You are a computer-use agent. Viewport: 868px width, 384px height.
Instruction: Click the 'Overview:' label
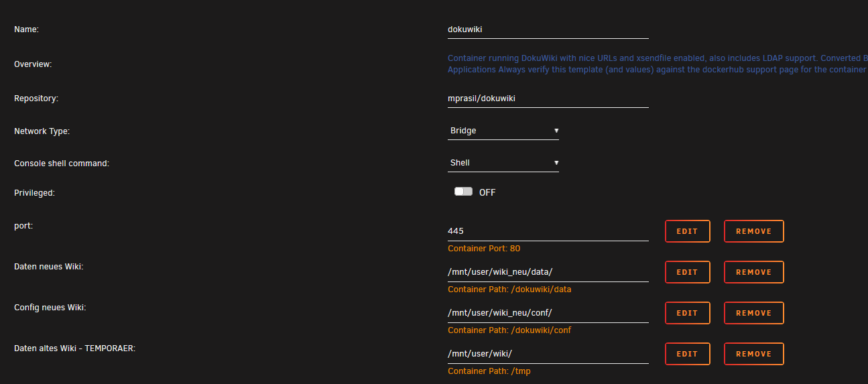(33, 64)
